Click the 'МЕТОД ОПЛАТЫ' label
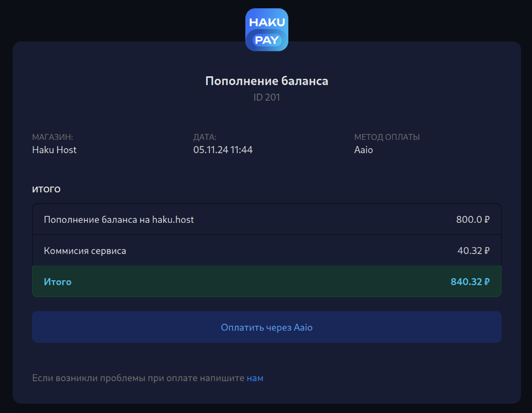Screen dimensions: 532x413 pos(387,137)
